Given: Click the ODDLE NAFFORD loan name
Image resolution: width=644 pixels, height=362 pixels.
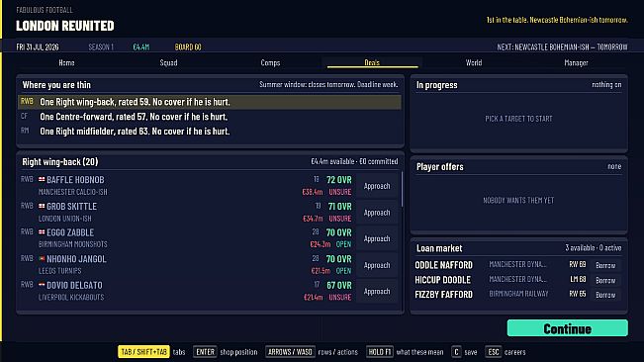Looking at the screenshot, I should (443, 265).
